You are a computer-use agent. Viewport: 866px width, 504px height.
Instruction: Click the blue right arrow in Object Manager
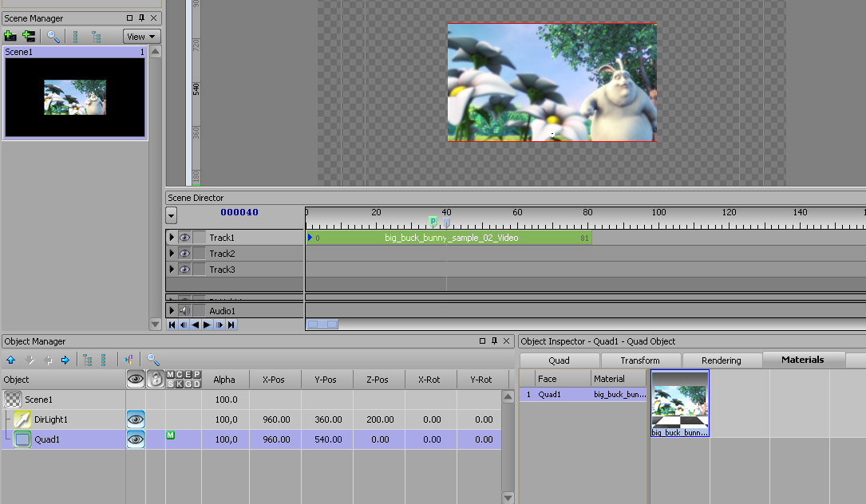point(65,360)
